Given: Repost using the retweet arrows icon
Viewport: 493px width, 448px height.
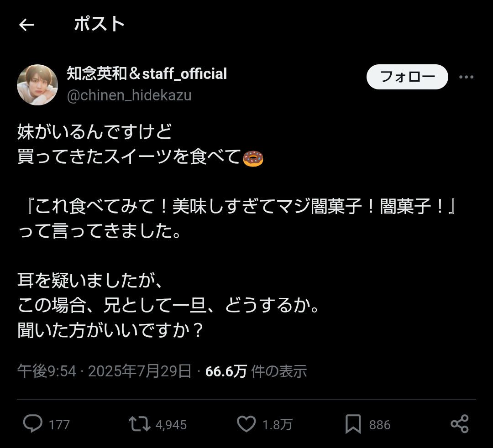Looking at the screenshot, I should point(139,424).
